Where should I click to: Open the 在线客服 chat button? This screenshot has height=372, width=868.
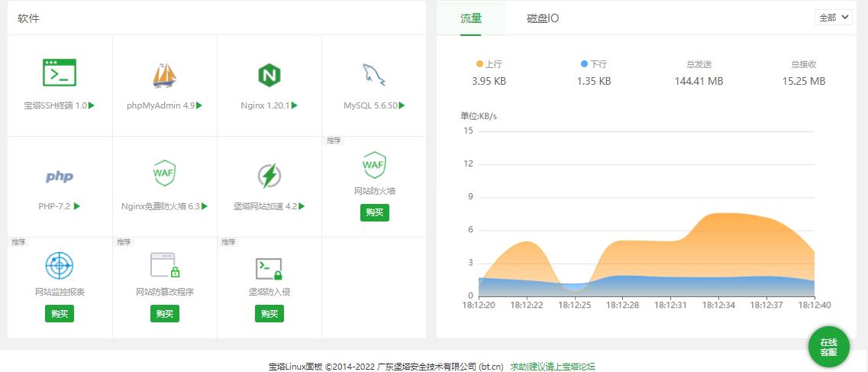click(829, 347)
